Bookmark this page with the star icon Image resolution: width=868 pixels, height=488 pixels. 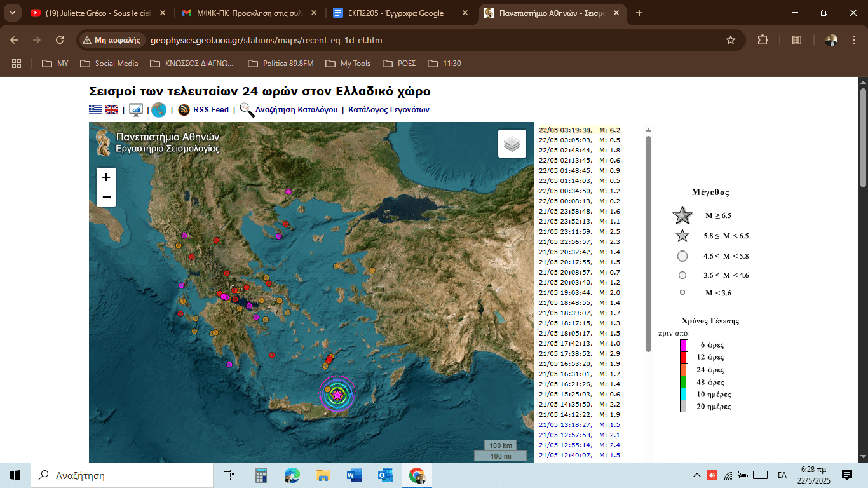(x=731, y=40)
